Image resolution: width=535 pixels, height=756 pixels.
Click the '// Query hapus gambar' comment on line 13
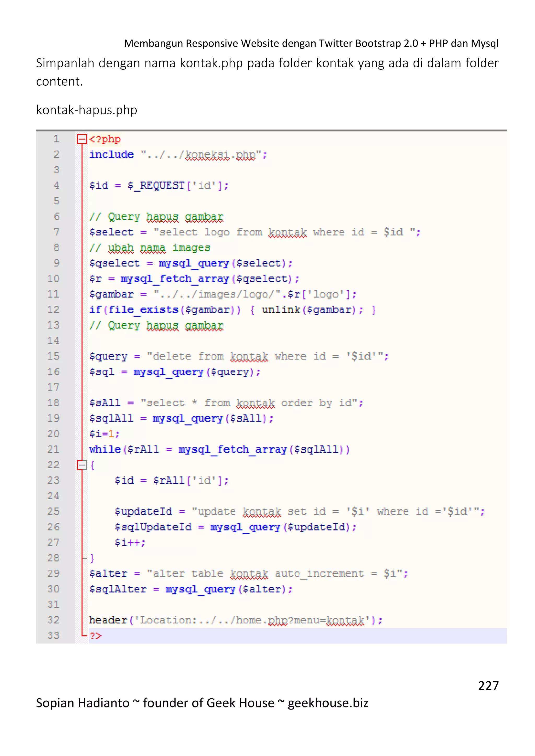click(156, 325)
